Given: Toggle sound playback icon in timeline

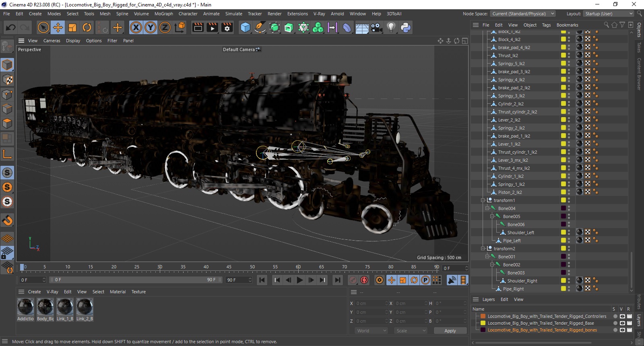Looking at the screenshot, I should coord(452,280).
